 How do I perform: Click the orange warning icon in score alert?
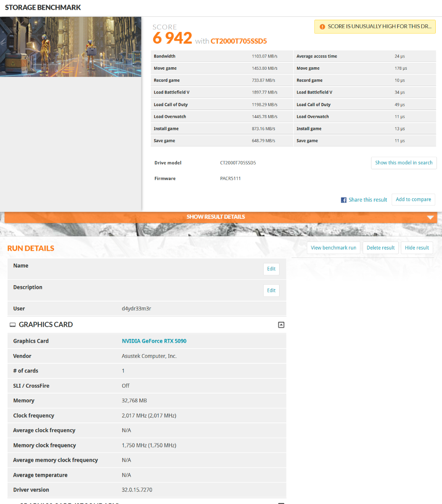(322, 26)
